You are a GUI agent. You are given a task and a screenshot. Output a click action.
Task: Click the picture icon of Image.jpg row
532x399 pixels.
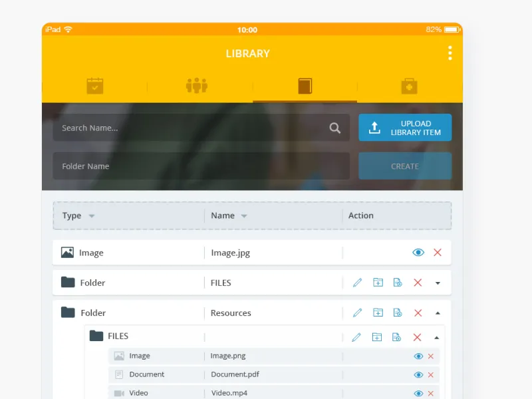(67, 253)
